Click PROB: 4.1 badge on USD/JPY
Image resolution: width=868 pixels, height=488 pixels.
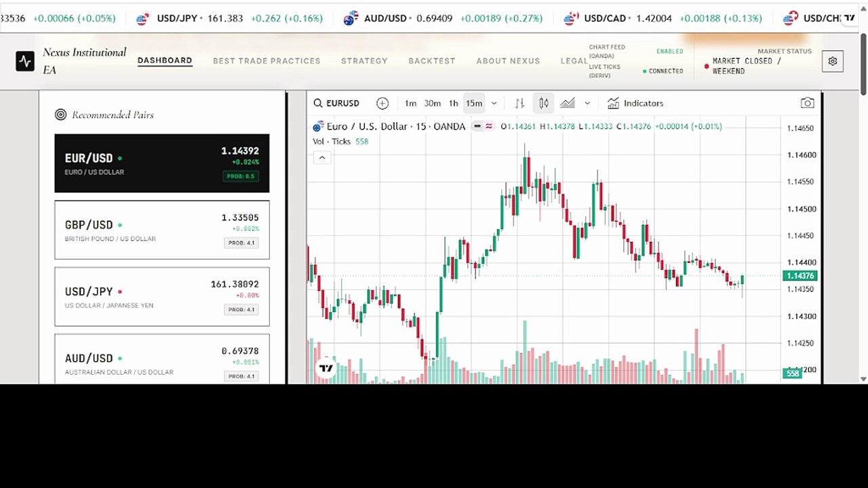point(241,309)
